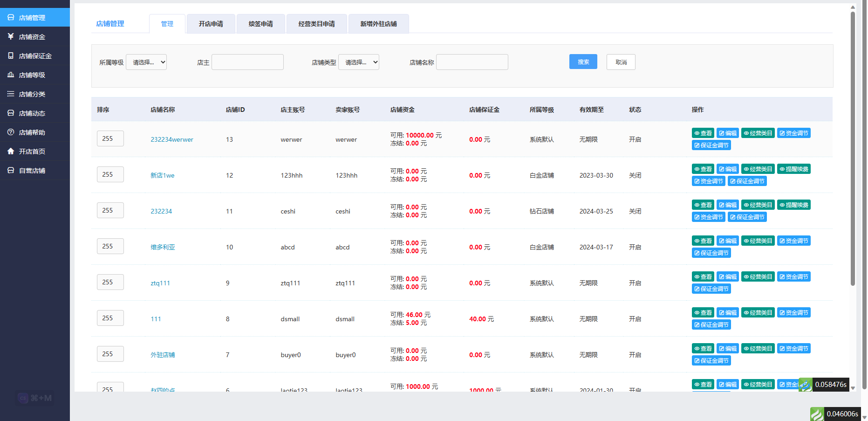Click the 自营店铺 sidebar icon

pyautogui.click(x=11, y=170)
